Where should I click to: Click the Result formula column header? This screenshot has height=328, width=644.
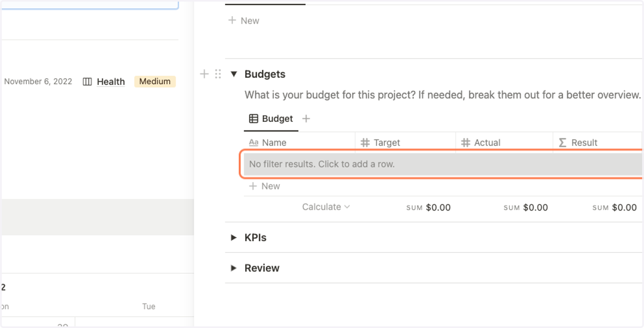tap(597, 143)
